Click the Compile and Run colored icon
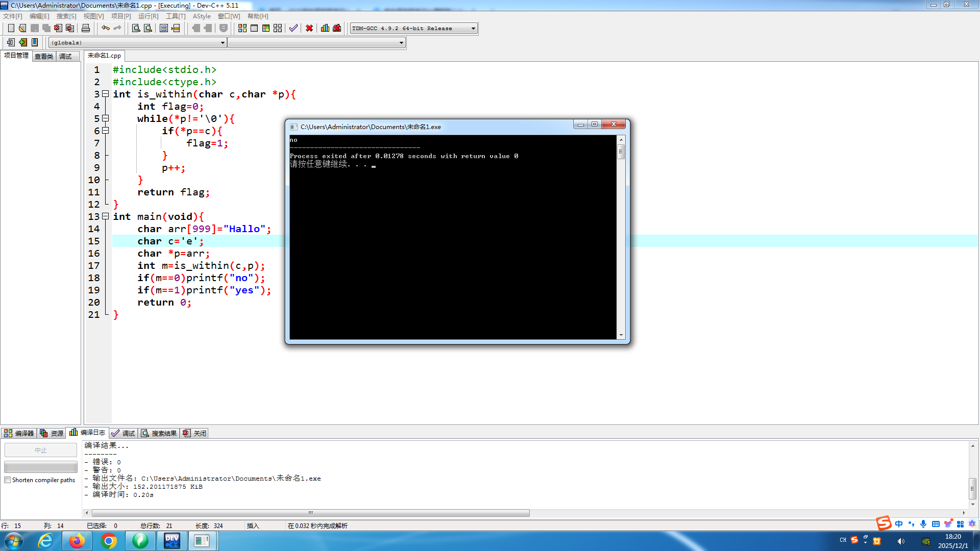The image size is (980, 551). click(x=266, y=28)
